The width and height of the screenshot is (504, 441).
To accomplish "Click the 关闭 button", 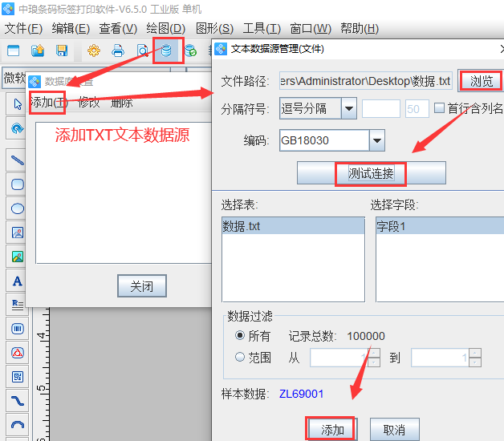I will [x=142, y=286].
